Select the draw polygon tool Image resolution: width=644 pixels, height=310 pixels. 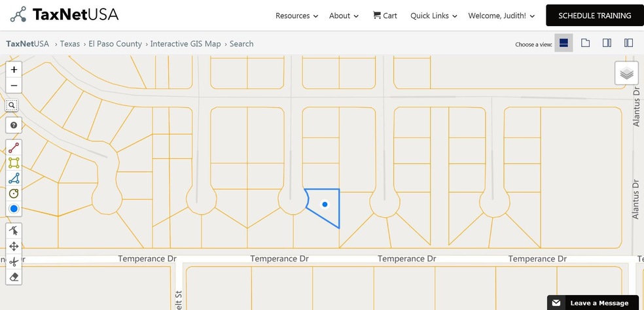pos(14,178)
